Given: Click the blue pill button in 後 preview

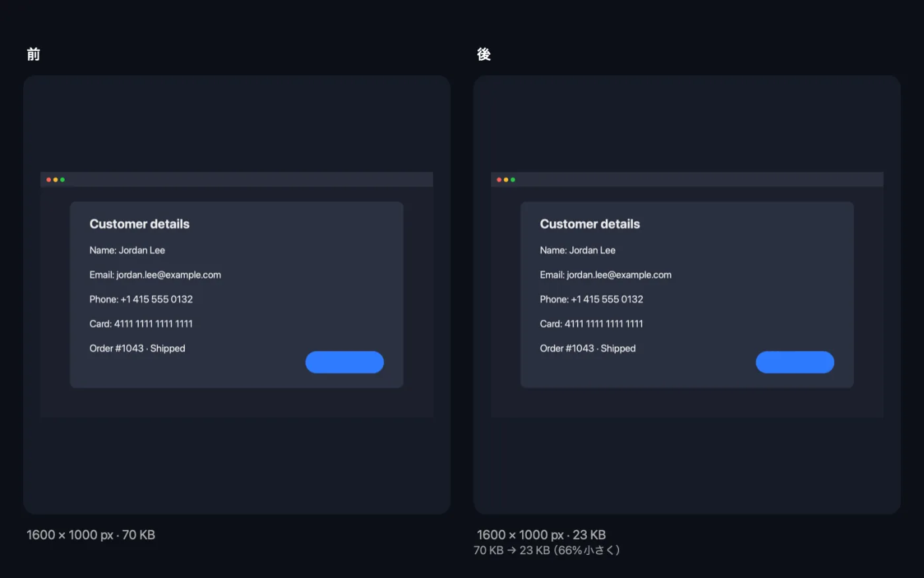Looking at the screenshot, I should [795, 362].
